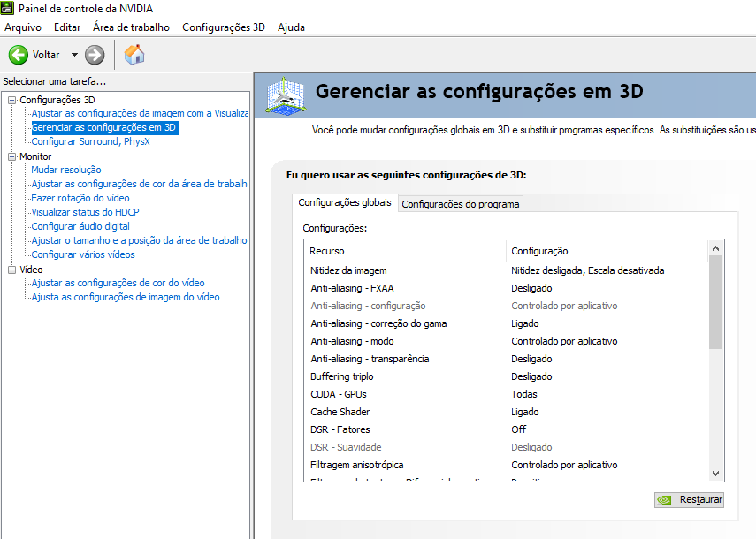Select the Anti-aliasing - transparência row
The width and height of the screenshot is (756, 539).
click(x=507, y=359)
